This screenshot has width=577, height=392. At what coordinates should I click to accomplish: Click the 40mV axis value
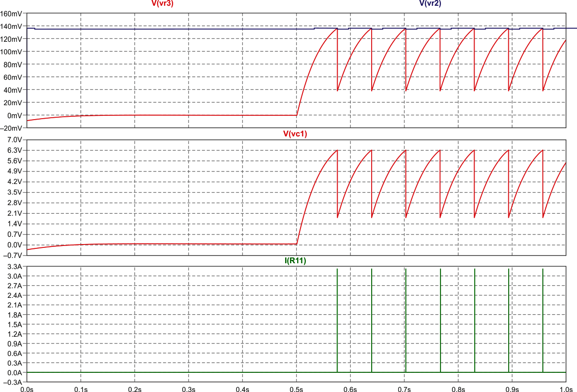pyautogui.click(x=14, y=90)
